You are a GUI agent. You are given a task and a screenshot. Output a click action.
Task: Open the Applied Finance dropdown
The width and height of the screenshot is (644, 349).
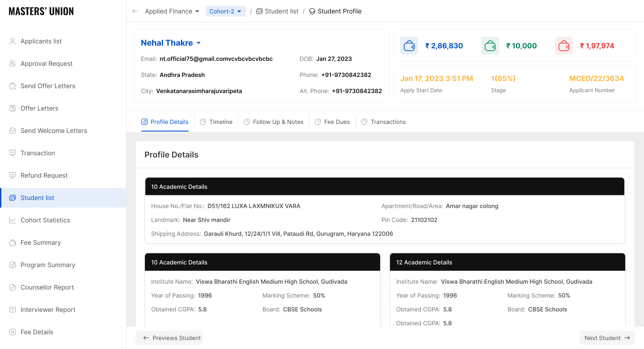(x=172, y=11)
